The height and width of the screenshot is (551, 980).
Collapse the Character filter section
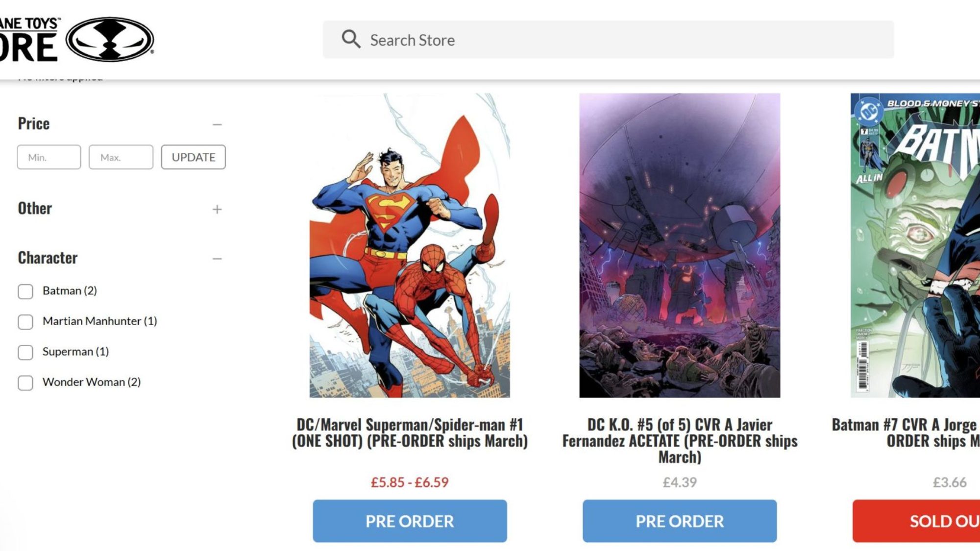(217, 259)
